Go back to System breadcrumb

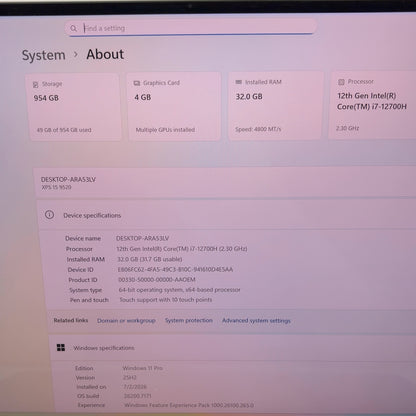tap(44, 55)
